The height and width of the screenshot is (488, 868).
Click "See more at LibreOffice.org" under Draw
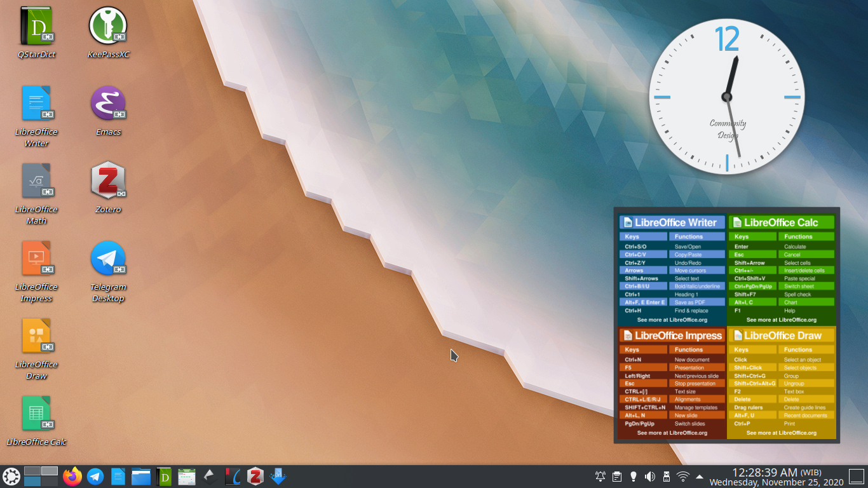tap(782, 433)
